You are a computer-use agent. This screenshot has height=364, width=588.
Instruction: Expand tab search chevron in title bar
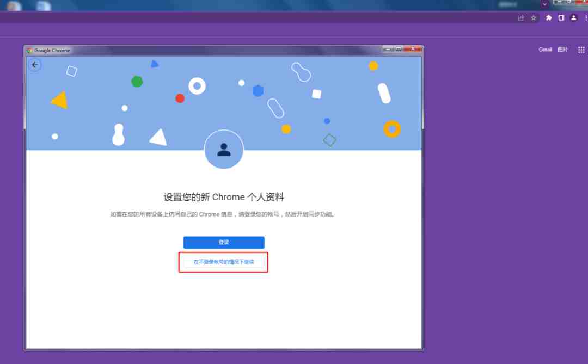pos(544,4)
